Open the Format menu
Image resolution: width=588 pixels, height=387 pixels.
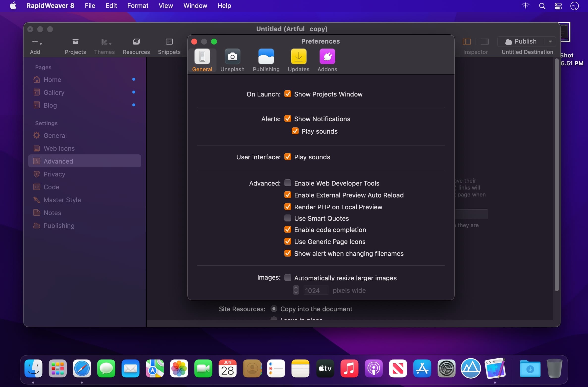click(x=138, y=6)
